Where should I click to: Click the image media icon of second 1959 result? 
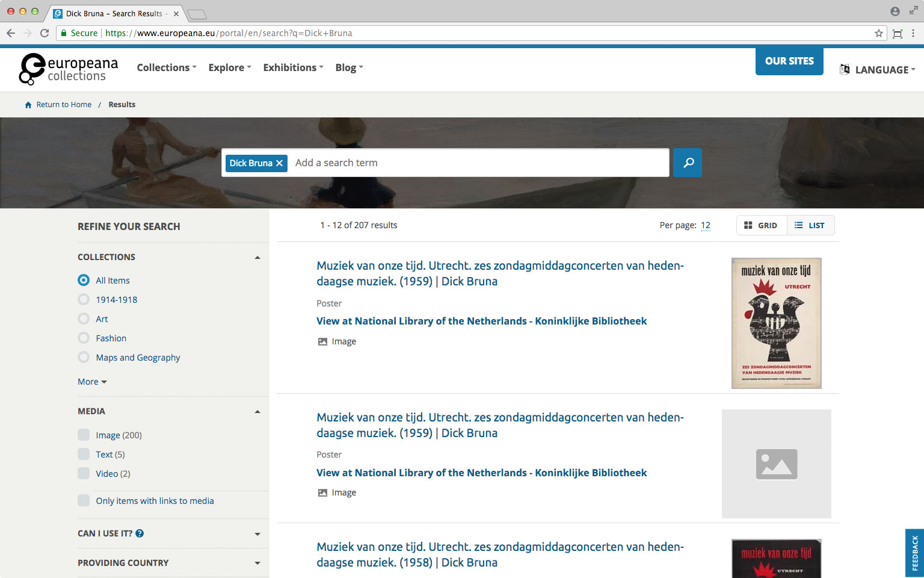[322, 493]
